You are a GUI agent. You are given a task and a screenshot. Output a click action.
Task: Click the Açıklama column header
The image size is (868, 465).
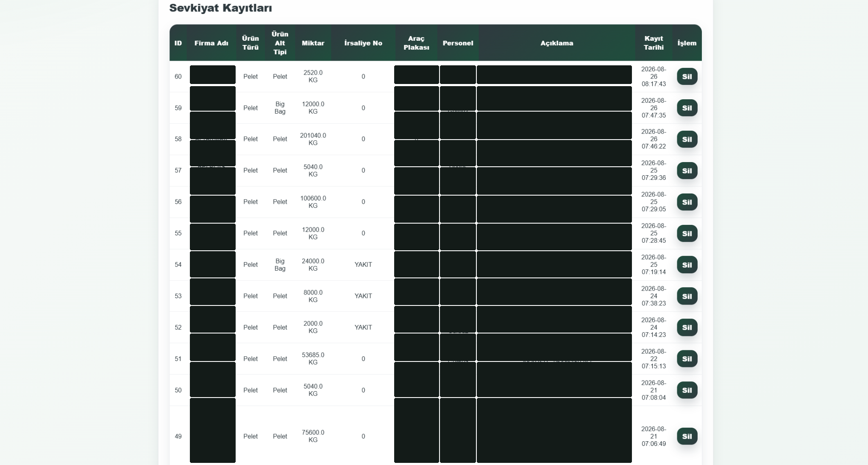click(x=556, y=43)
